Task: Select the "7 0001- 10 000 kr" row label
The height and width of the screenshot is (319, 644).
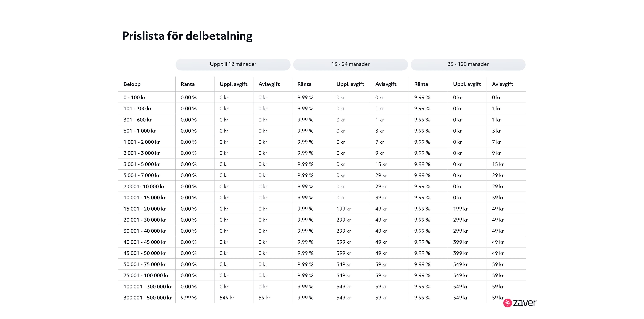Action: [144, 187]
